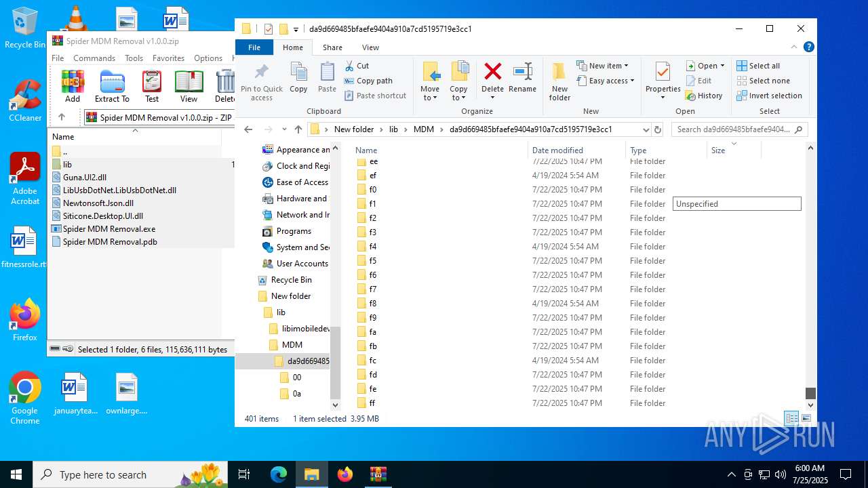Open the recent locations dropdown arrow

coord(283,129)
